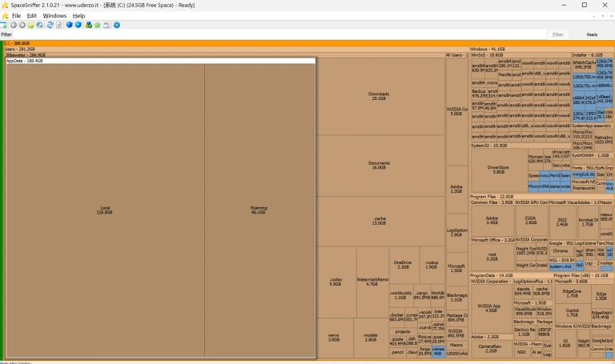Open the Windows menu

coord(54,16)
